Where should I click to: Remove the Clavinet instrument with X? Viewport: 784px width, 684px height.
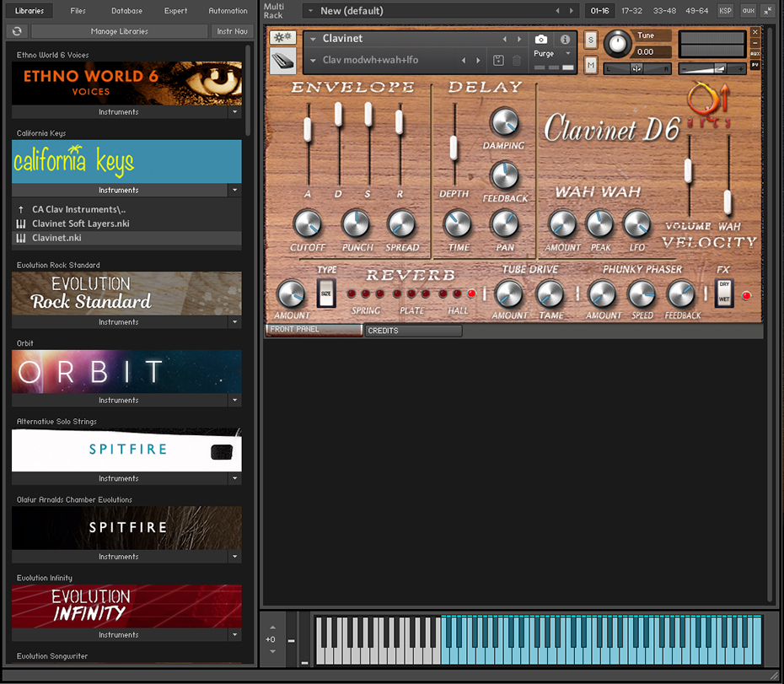pos(755,32)
